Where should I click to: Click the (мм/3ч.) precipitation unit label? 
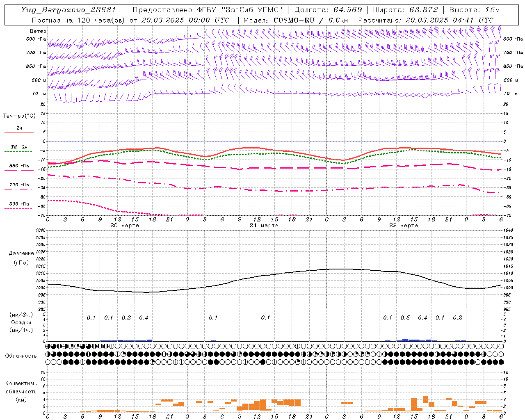click(x=21, y=315)
